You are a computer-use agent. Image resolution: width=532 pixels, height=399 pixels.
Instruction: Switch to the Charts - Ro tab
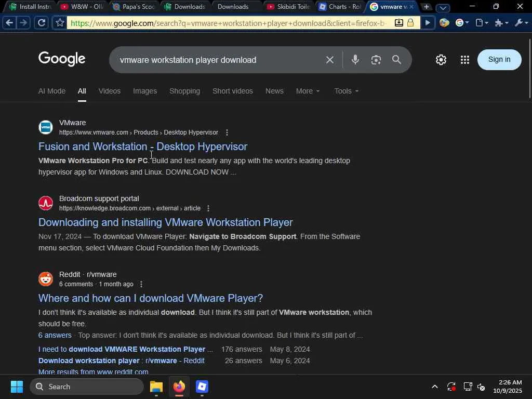340,6
